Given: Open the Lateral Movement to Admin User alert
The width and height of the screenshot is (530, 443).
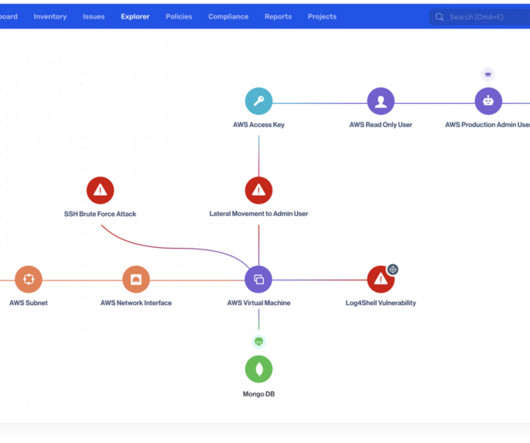Looking at the screenshot, I should click(259, 190).
